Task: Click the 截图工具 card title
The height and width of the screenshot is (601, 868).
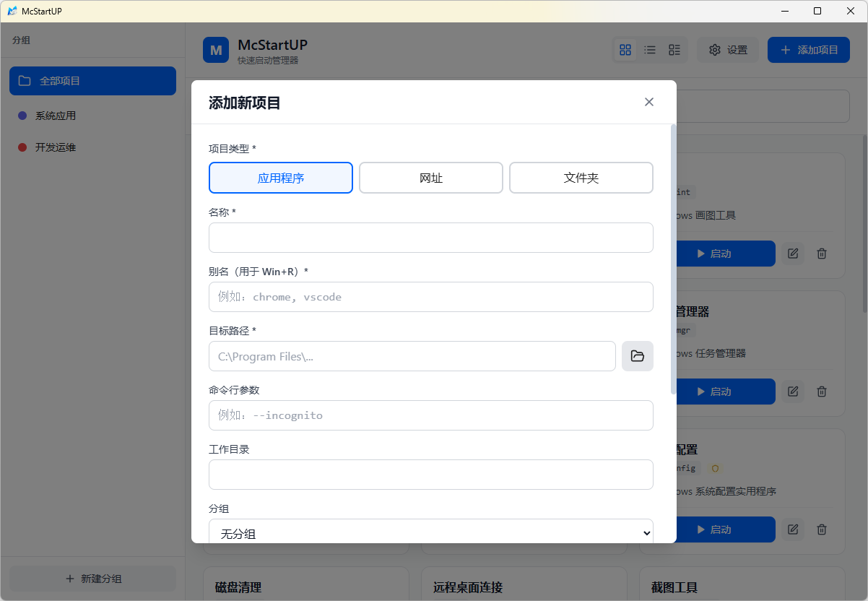Action: click(674, 587)
